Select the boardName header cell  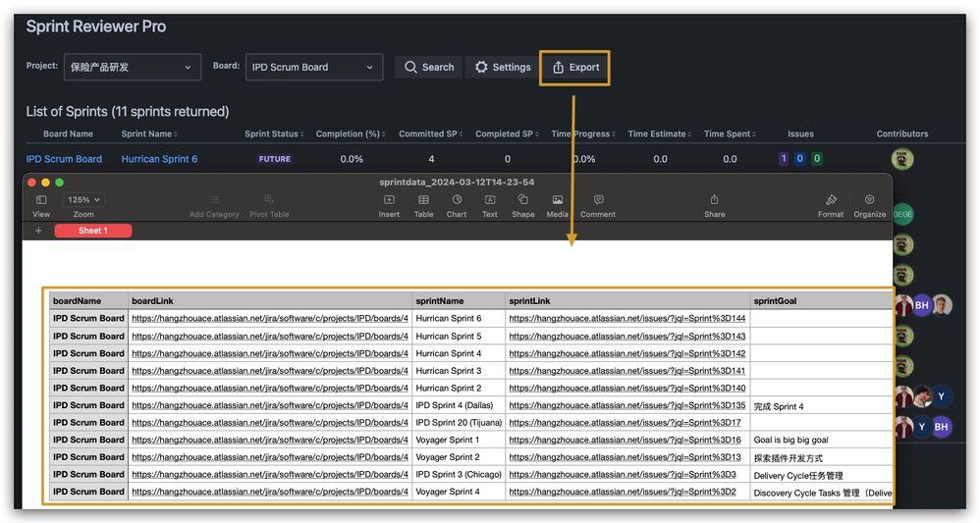click(x=88, y=301)
